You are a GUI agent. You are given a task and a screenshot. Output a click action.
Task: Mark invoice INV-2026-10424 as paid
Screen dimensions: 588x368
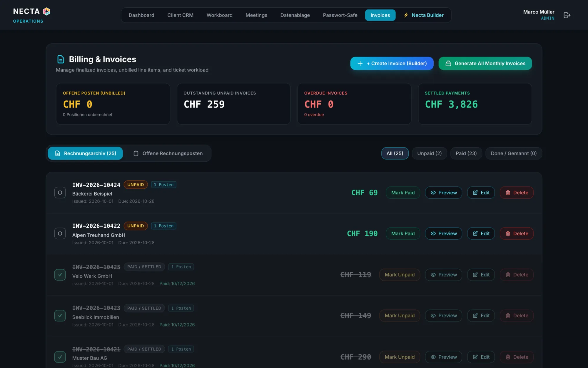403,193
